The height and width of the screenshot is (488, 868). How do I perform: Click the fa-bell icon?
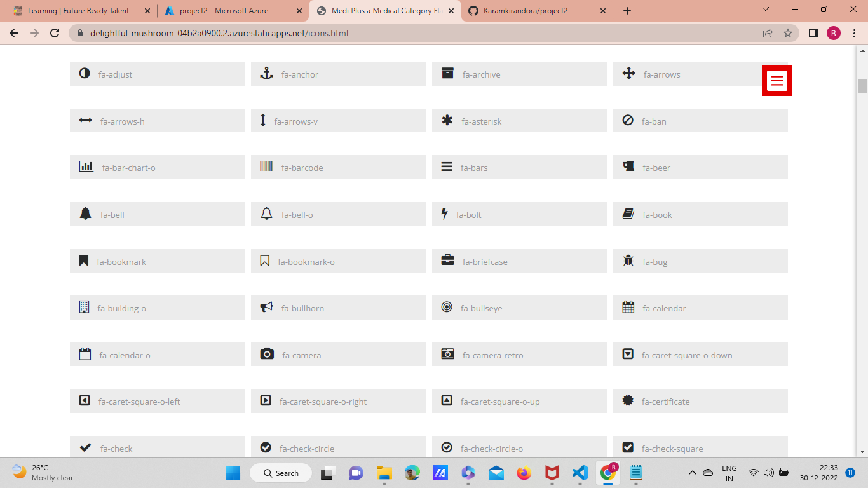pos(85,214)
